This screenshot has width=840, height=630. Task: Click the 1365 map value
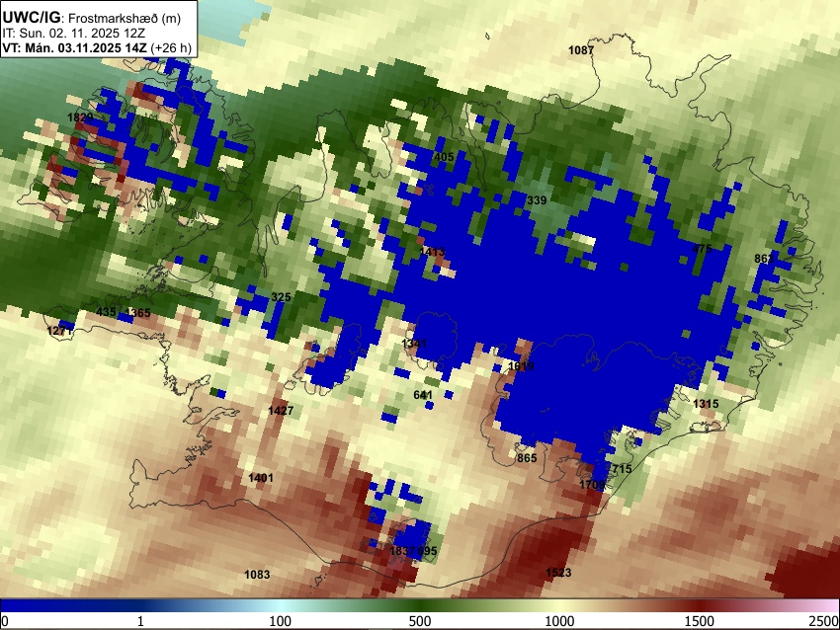[x=137, y=313]
